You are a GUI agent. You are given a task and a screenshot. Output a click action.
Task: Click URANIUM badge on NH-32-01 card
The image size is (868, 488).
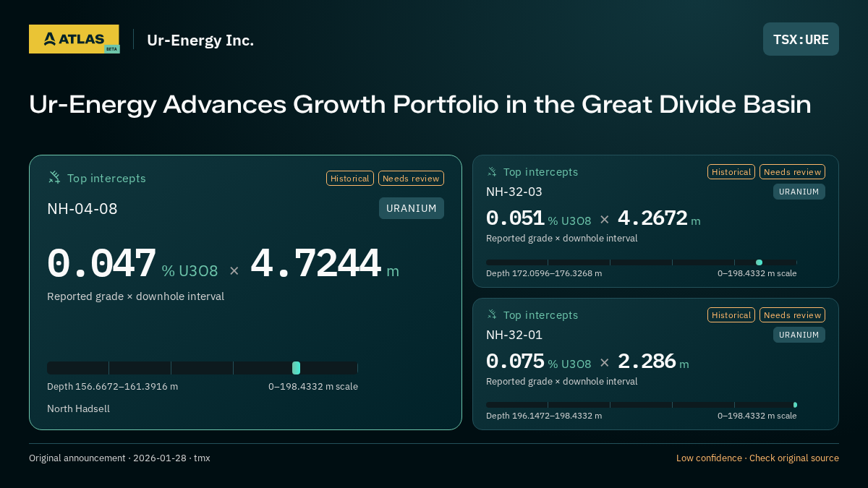point(799,335)
